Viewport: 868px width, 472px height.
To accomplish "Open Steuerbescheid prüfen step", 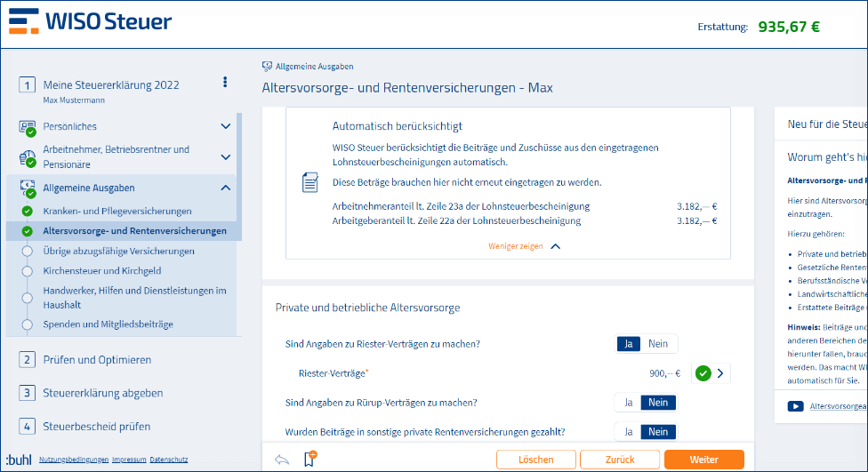I will point(97,426).
